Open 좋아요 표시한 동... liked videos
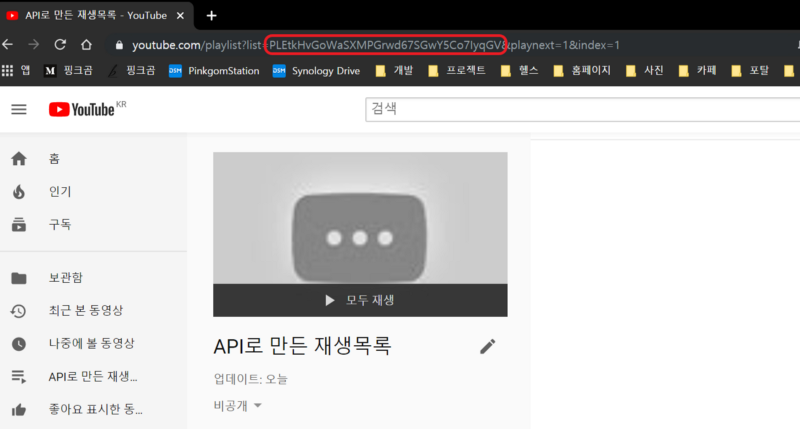 (93, 409)
